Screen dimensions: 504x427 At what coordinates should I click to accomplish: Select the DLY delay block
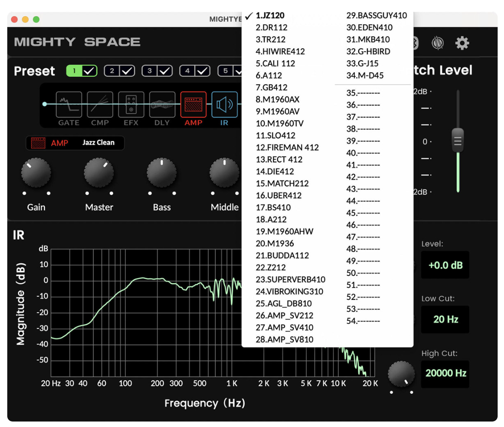click(162, 105)
